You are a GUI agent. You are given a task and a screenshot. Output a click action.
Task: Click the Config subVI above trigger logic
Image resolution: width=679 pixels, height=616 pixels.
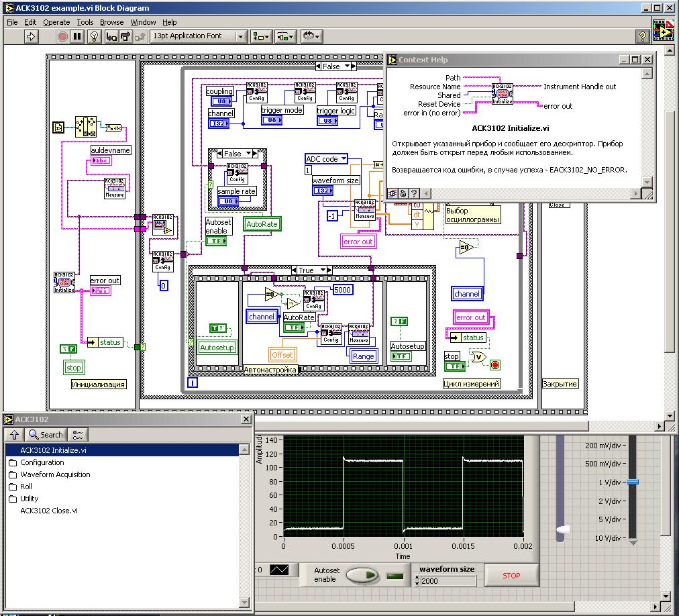(346, 93)
